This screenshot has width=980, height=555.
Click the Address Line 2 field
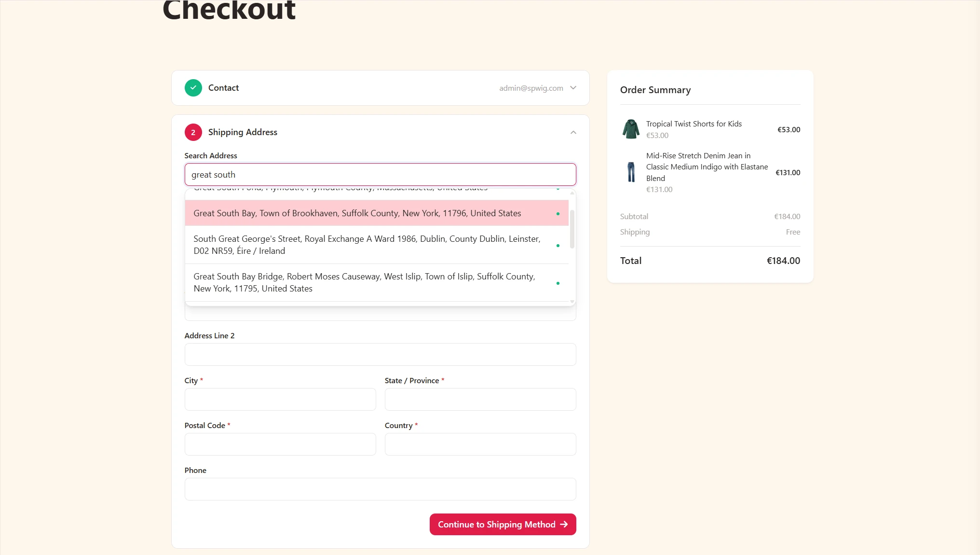[380, 354]
